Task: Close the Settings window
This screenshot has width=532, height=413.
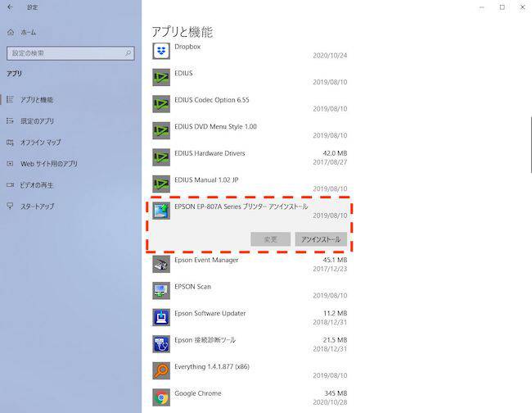Action: coord(522,7)
